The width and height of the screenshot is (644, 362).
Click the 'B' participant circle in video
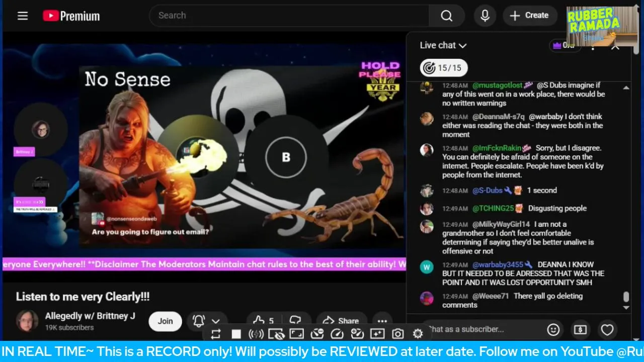pyautogui.click(x=286, y=157)
